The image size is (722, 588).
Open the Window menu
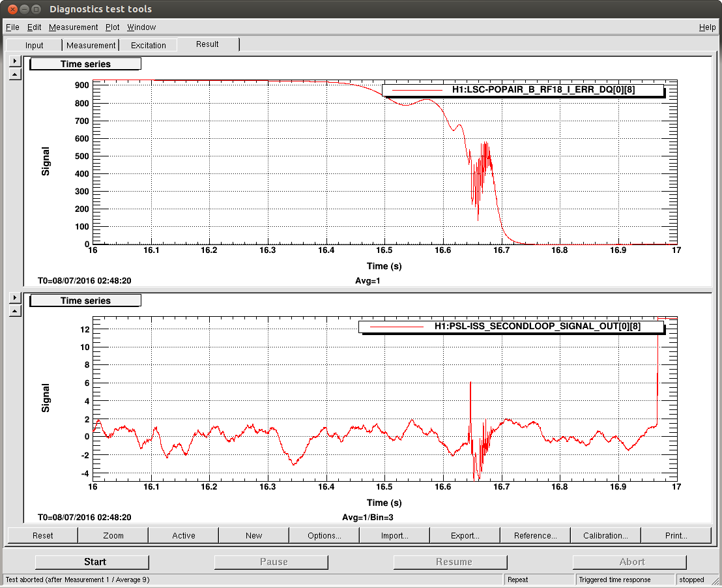coord(141,27)
